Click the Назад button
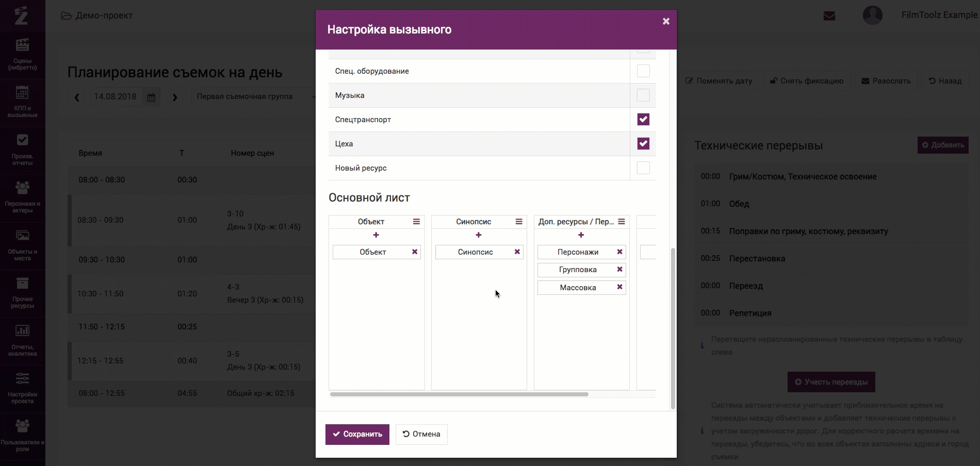This screenshot has height=466, width=980. click(945, 81)
